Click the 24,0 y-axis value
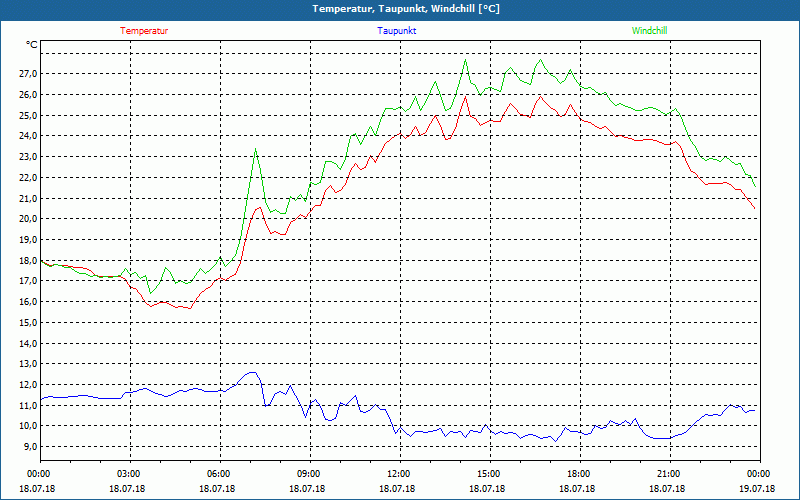800x500 pixels. tap(29, 136)
